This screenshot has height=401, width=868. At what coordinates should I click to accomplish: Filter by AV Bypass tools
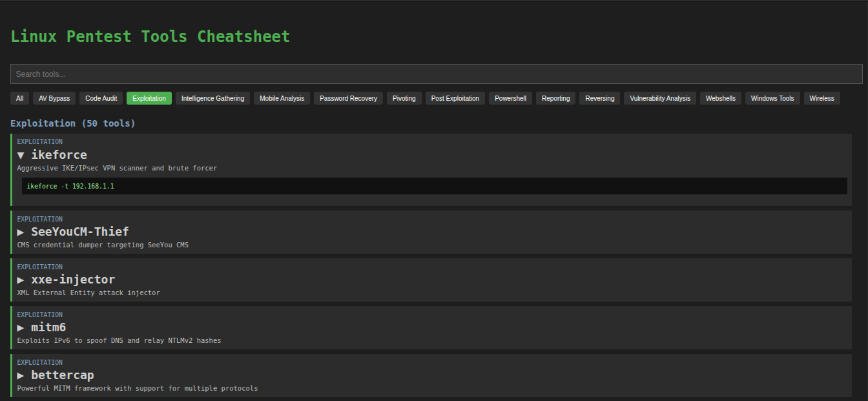click(x=54, y=98)
